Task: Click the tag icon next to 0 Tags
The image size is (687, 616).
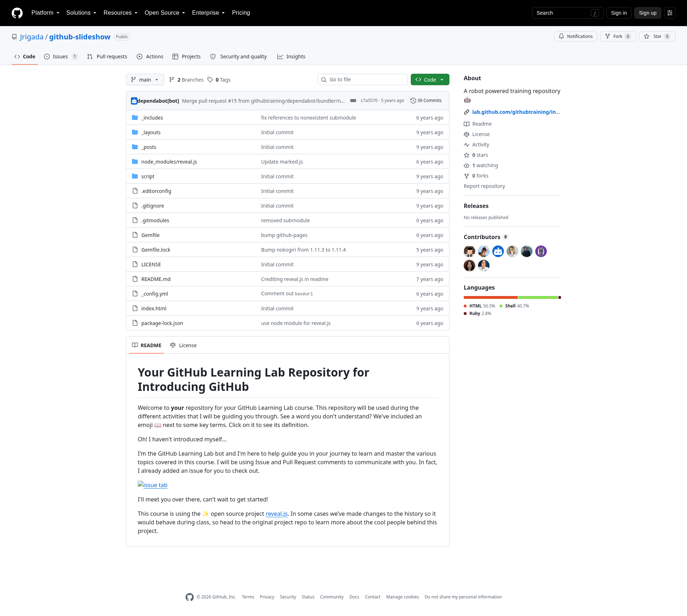Action: [210, 80]
